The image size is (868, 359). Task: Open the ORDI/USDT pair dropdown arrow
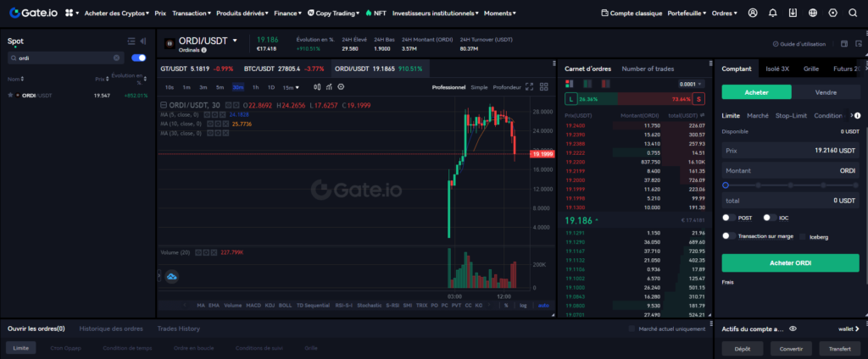[x=236, y=41]
